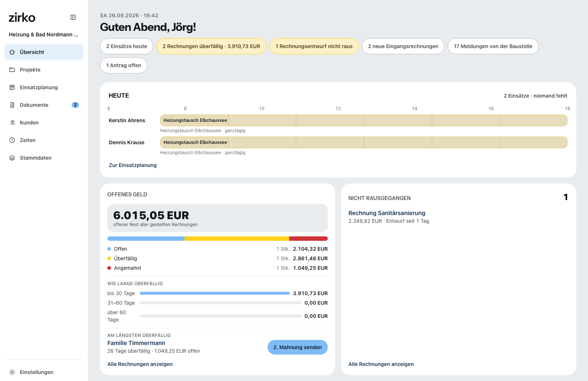Image resolution: width=588 pixels, height=381 pixels.
Task: Click the Zeiten clock icon
Action: [x=12, y=140]
